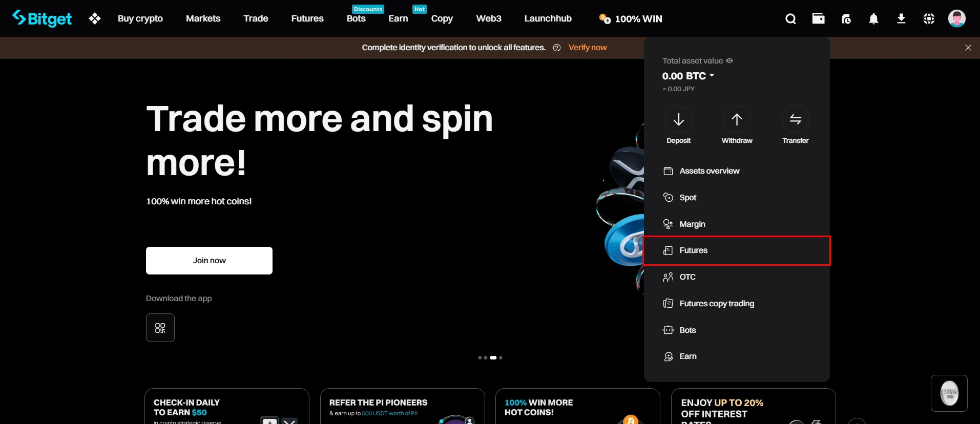Click the Withdraw up-arrow icon

pos(737,119)
